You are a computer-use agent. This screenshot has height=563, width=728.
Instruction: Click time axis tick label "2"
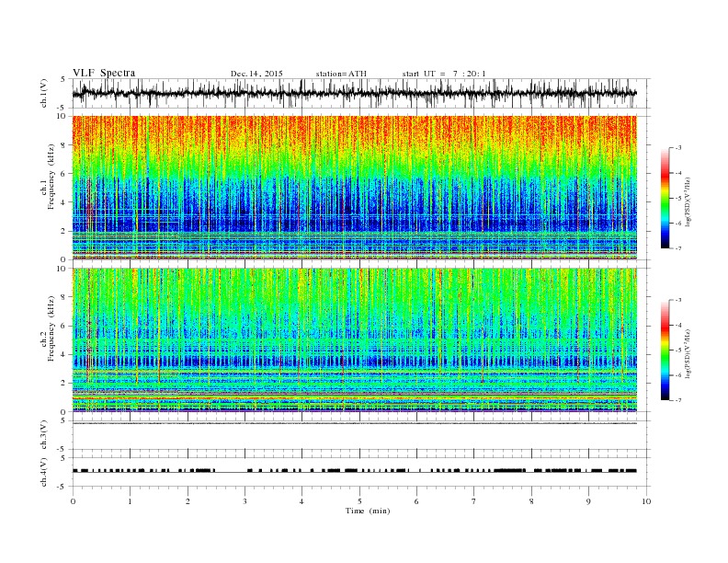point(188,501)
